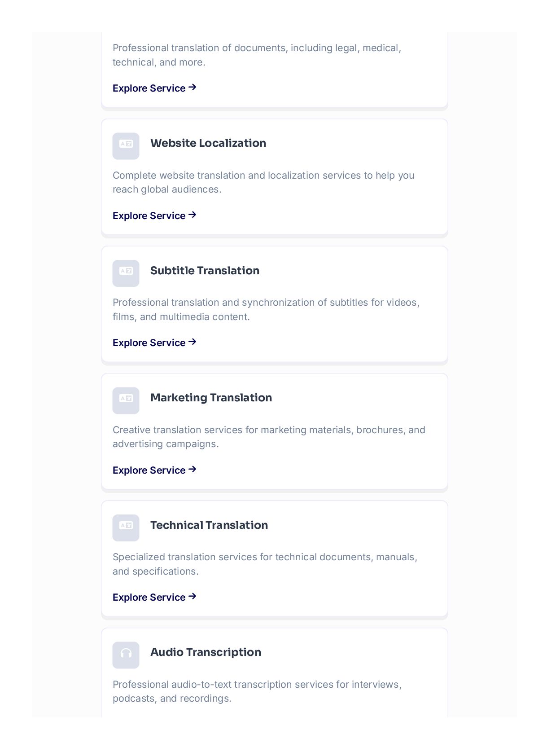Open Explore Service for Marketing Translation
The height and width of the screenshot is (756, 534).
point(154,470)
